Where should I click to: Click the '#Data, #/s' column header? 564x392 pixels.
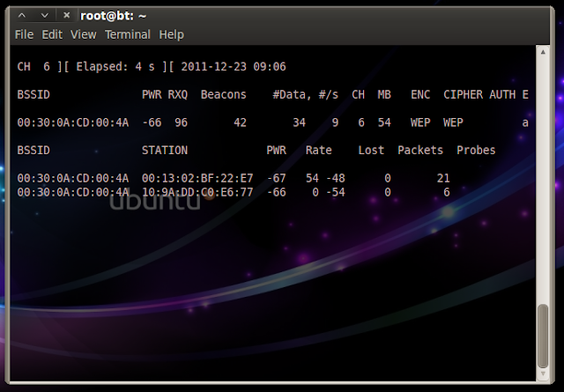point(306,94)
